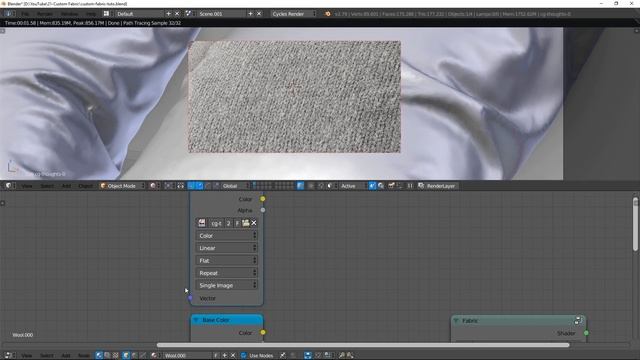Click the Fabric node group edit icon
The height and width of the screenshot is (360, 640).
pos(578,321)
